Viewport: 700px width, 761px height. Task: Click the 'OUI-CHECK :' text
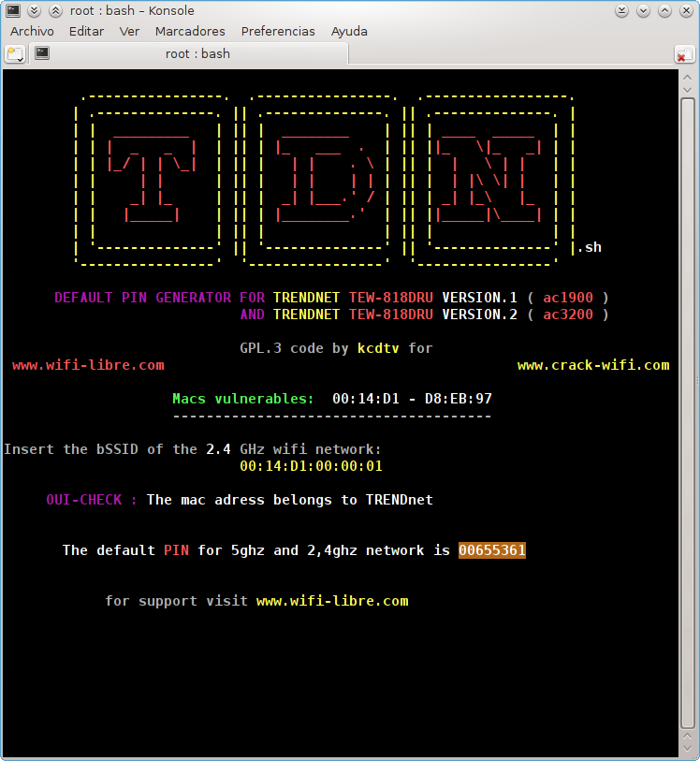92,500
